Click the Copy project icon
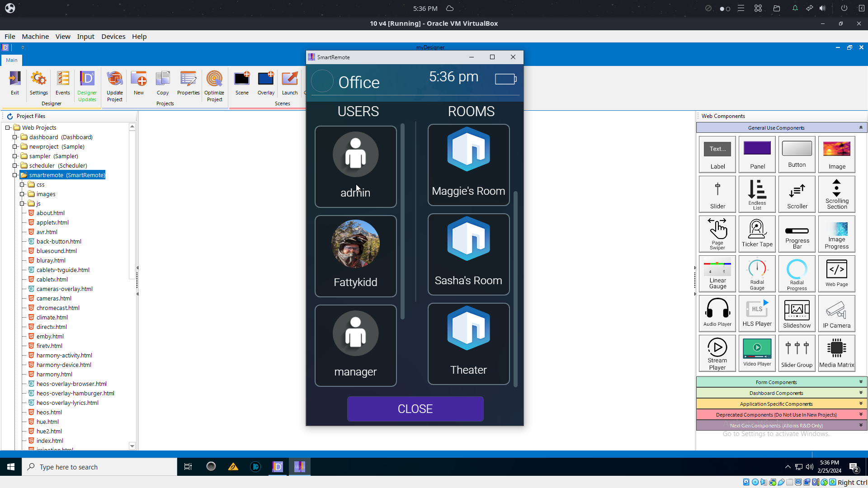Viewport: 868px width, 488px height. pos(163,83)
